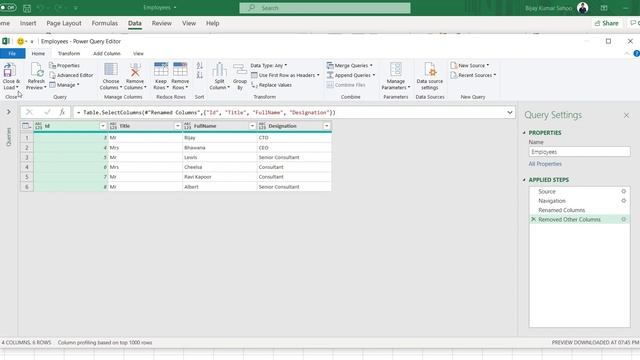Switch to the View tab in Power Query
Image resolution: width=640 pixels, height=360 pixels.
click(x=138, y=53)
